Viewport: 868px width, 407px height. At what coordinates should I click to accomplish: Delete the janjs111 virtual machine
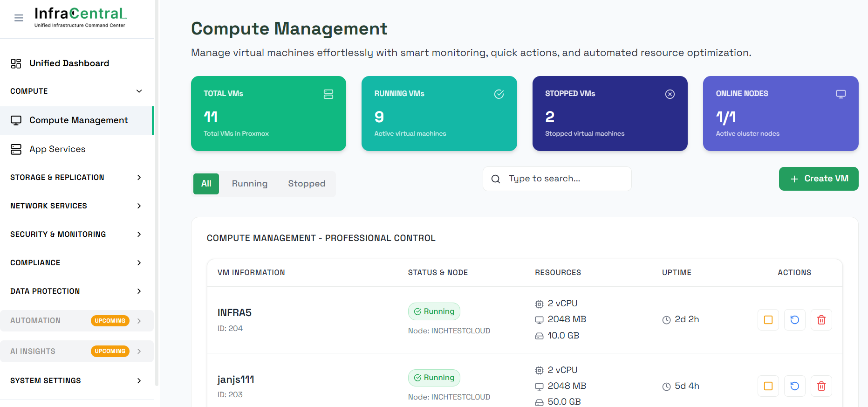[x=821, y=386]
